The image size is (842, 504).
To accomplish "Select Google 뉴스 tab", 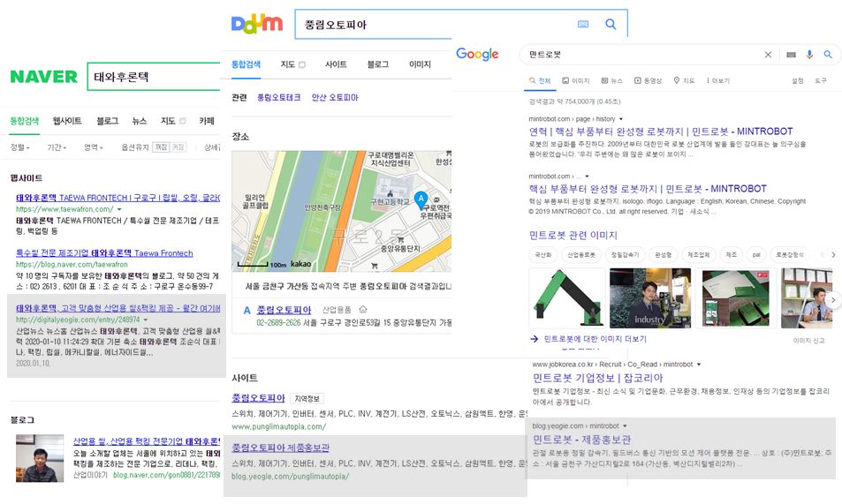I will coord(611,80).
